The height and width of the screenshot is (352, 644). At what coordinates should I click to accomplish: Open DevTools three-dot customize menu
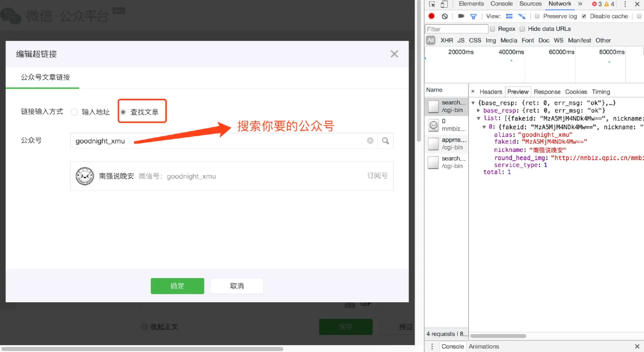(x=625, y=4)
